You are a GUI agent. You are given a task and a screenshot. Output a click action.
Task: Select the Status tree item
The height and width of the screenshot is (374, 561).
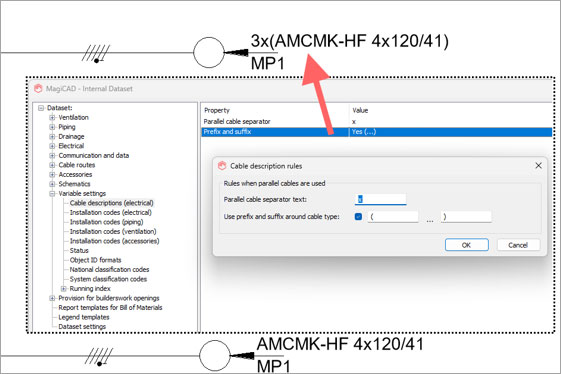(x=79, y=251)
